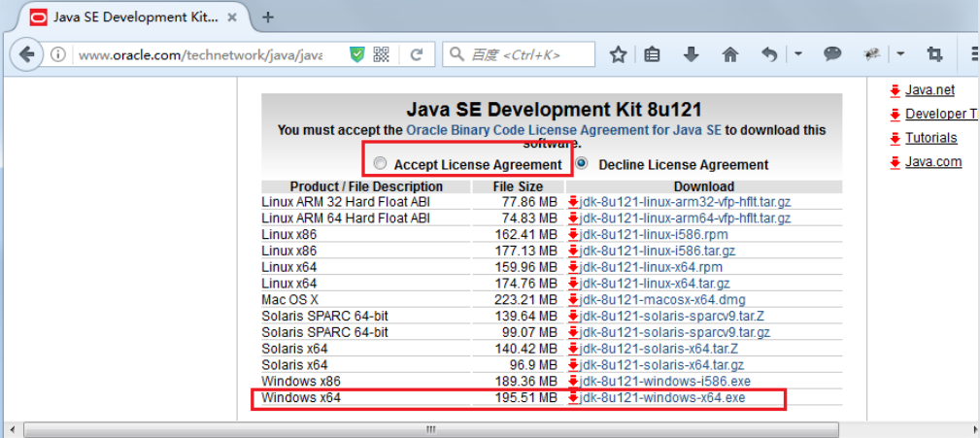The image size is (980, 438).
Task: Download jdk-8u121-linux-x64.tar.gz
Action: coord(655,284)
